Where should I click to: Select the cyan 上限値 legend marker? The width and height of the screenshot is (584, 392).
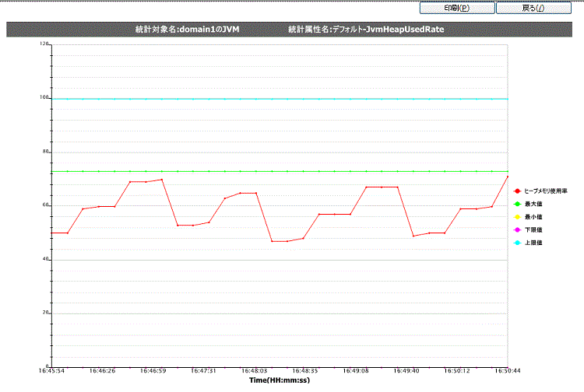(x=517, y=243)
